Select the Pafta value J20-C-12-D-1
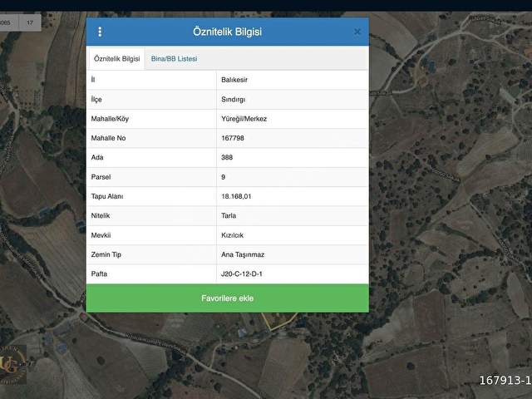This screenshot has width=532, height=399. [242, 273]
